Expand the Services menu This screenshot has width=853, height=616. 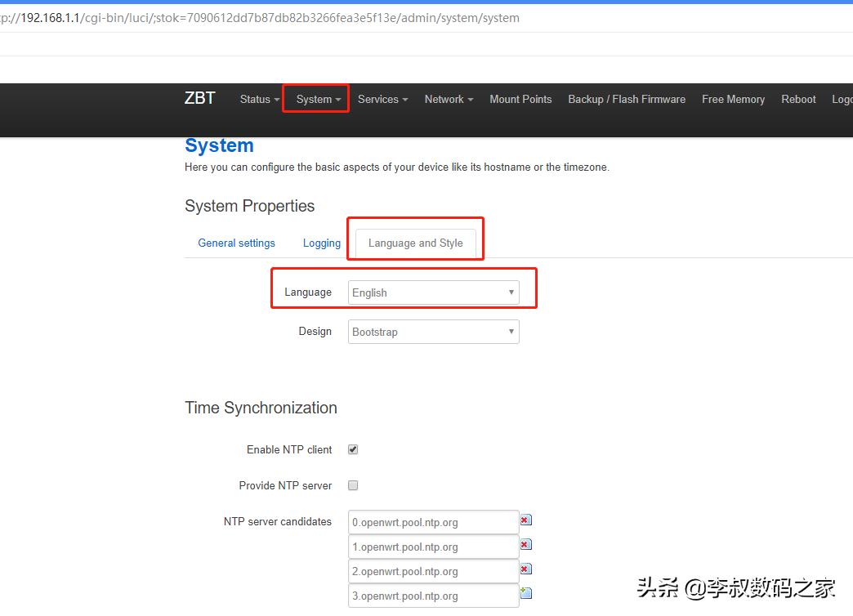coord(382,99)
